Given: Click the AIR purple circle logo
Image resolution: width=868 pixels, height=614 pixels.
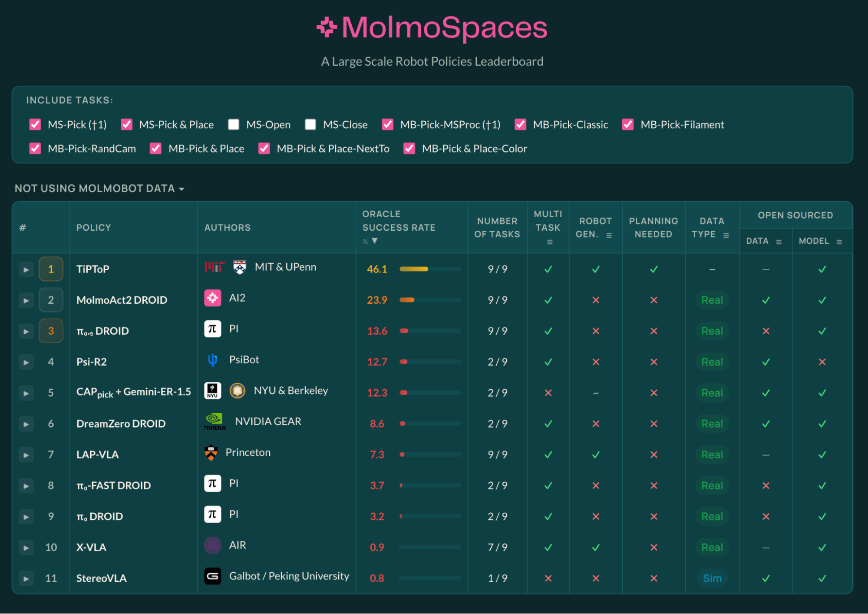Looking at the screenshot, I should (213, 545).
